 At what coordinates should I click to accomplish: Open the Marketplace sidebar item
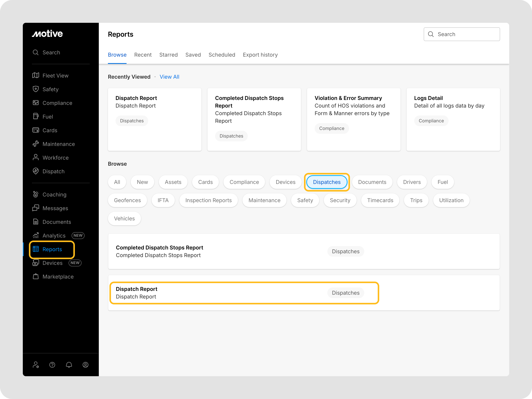tap(58, 277)
